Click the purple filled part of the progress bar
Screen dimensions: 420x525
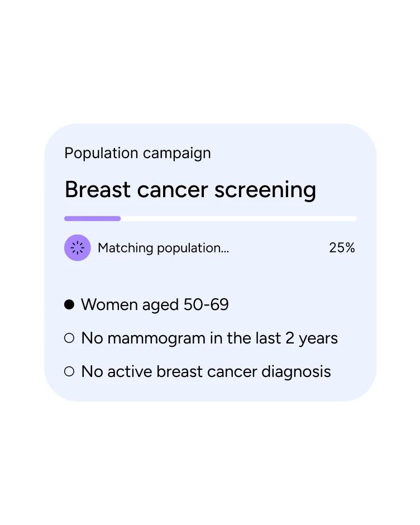point(93,218)
